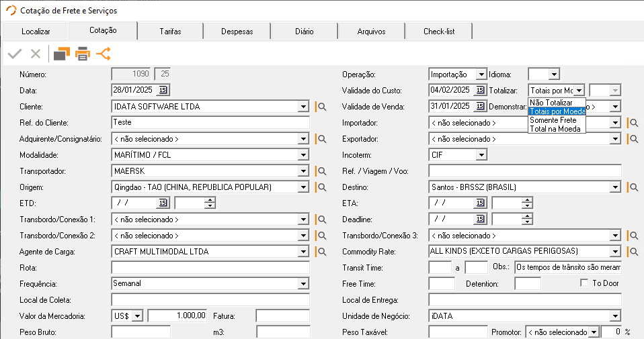Open the Incoterm CIF dropdown
644x339 pixels.
(x=481, y=155)
